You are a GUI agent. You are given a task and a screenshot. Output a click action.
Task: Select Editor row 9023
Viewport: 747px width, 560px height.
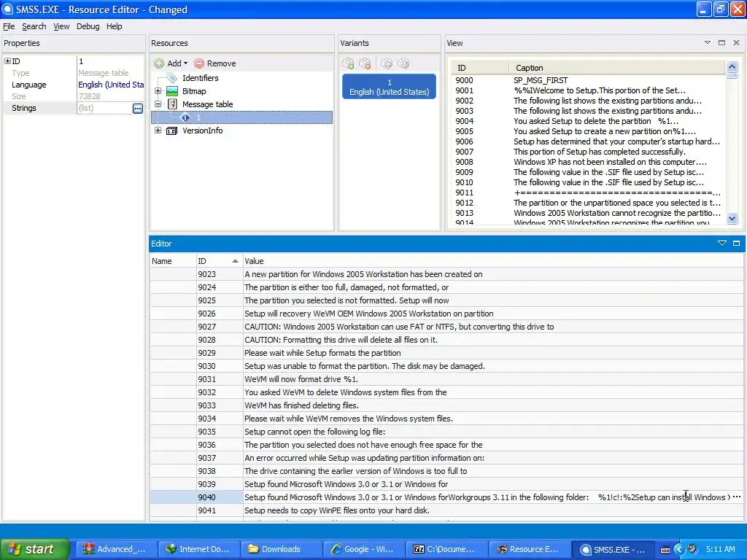coord(446,274)
